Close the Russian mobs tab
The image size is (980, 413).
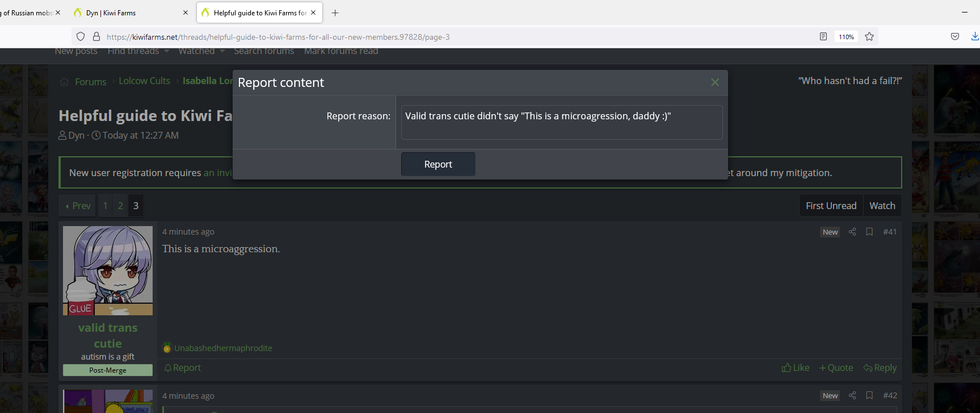[58, 12]
